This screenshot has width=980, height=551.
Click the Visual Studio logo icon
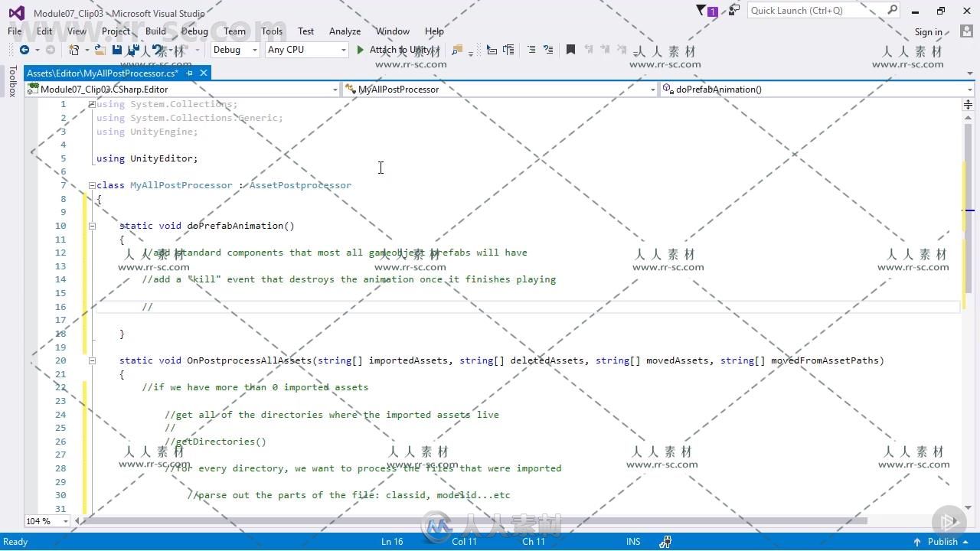[x=16, y=13]
